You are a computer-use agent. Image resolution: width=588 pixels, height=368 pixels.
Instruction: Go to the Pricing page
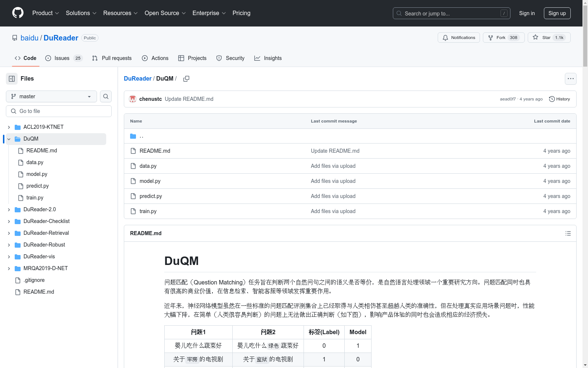coord(241,13)
